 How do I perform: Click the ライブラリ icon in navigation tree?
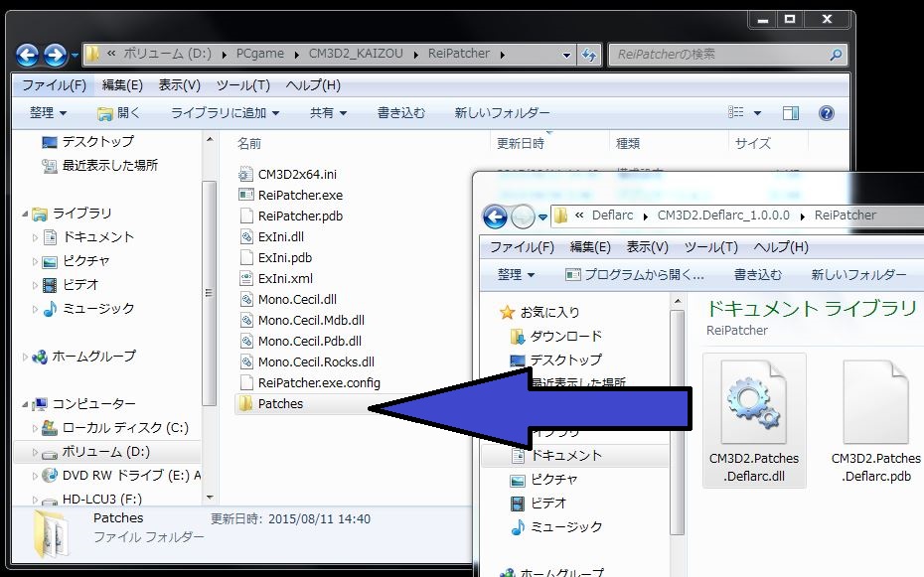[40, 214]
